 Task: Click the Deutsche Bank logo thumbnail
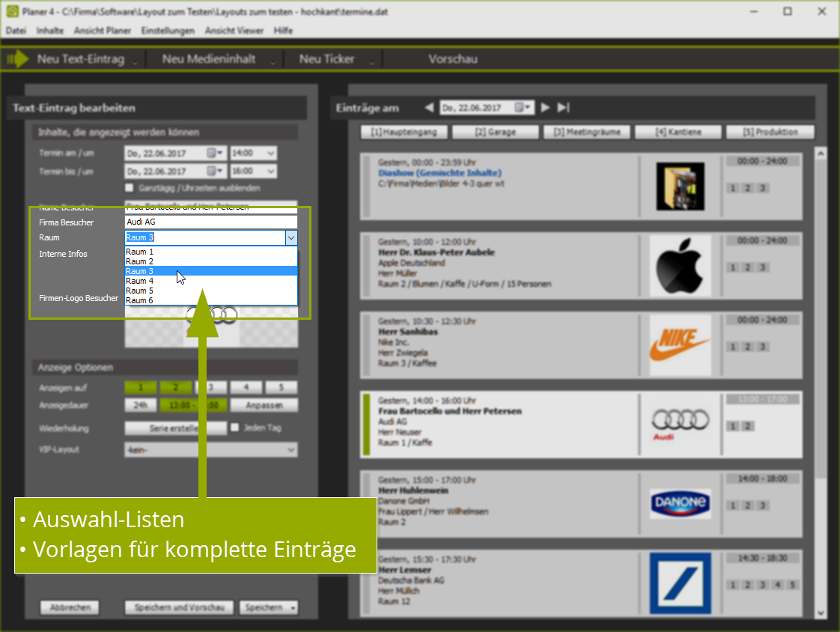pyautogui.click(x=679, y=584)
